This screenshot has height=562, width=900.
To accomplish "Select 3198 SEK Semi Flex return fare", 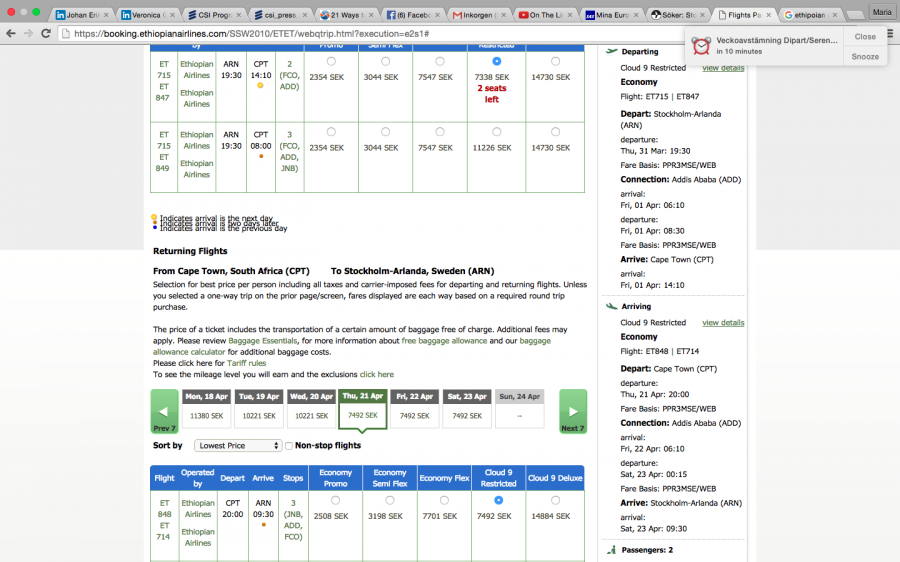I will [x=390, y=501].
